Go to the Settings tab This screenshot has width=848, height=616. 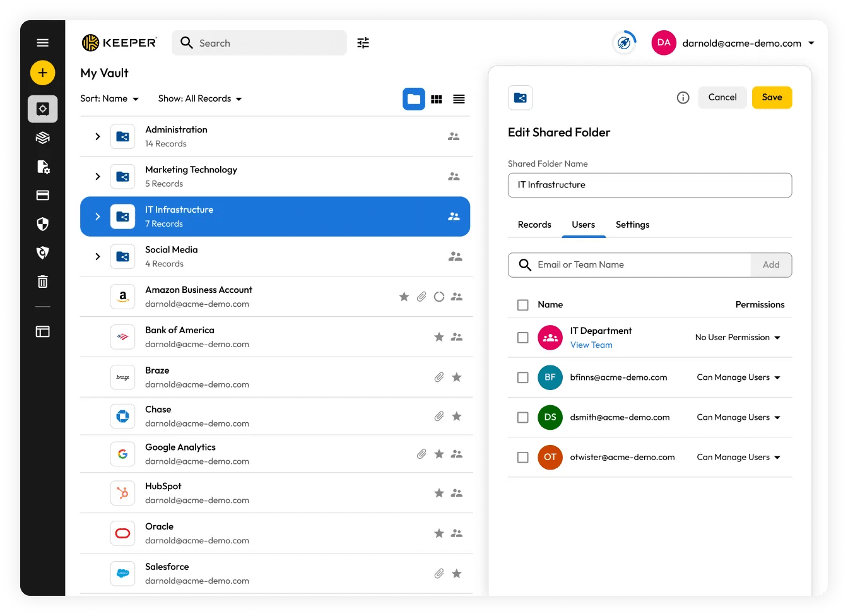632,225
